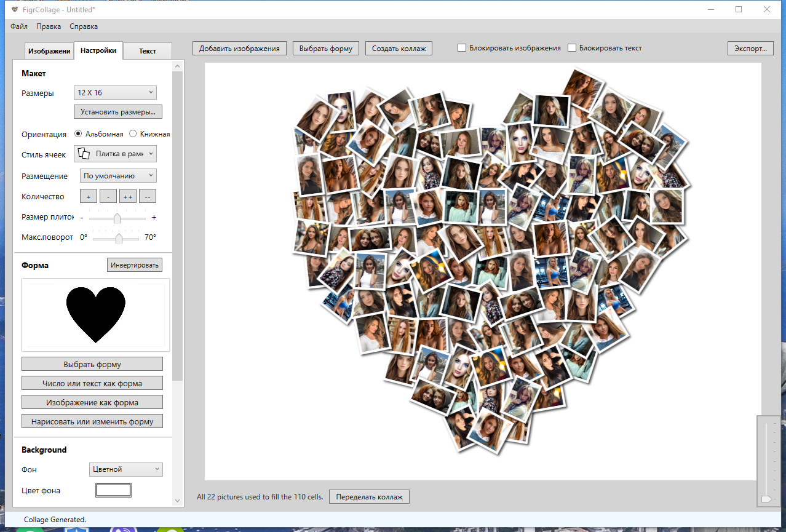786x532 pixels.
Task: Toggle the Блокировать текст checkbox
Action: click(572, 48)
